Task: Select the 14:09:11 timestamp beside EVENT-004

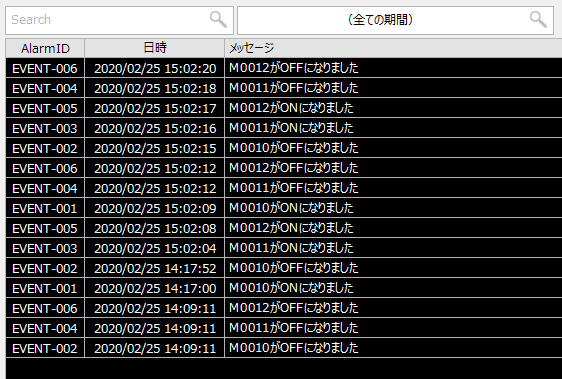Action: tap(155, 328)
